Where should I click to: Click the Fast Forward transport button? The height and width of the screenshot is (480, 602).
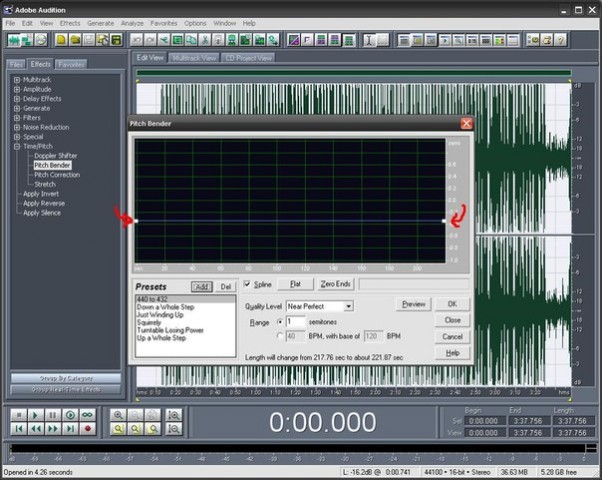tap(52, 428)
